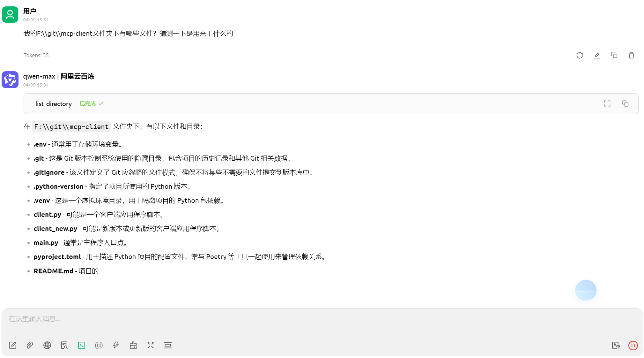The height and width of the screenshot is (358, 644).
Task: Expand the list_directory tool call block
Action: (x=54, y=104)
